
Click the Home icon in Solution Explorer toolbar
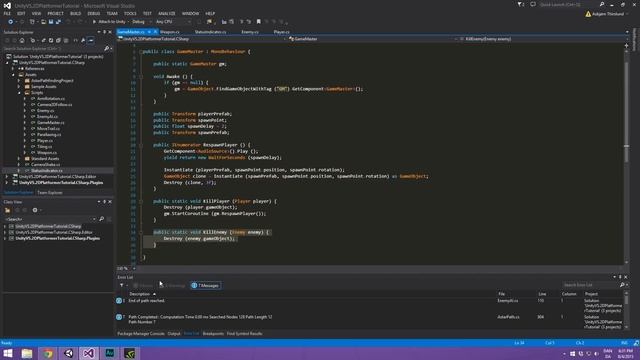22,40
